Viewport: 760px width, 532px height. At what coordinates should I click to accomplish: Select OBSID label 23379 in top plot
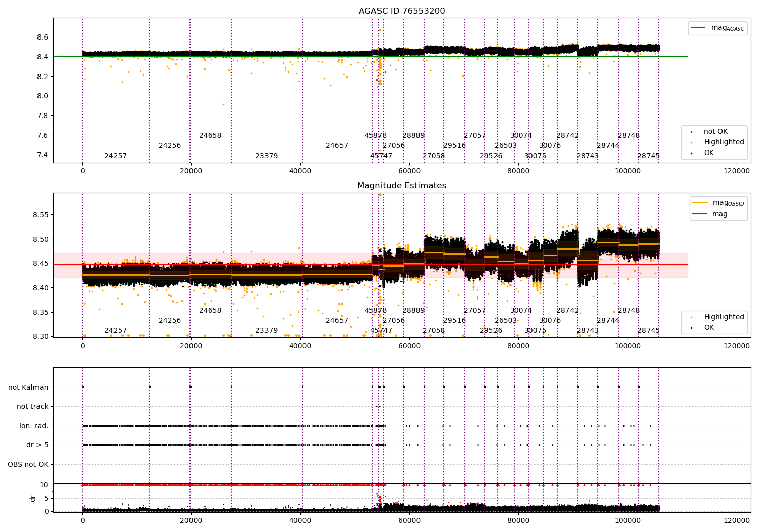pos(267,156)
